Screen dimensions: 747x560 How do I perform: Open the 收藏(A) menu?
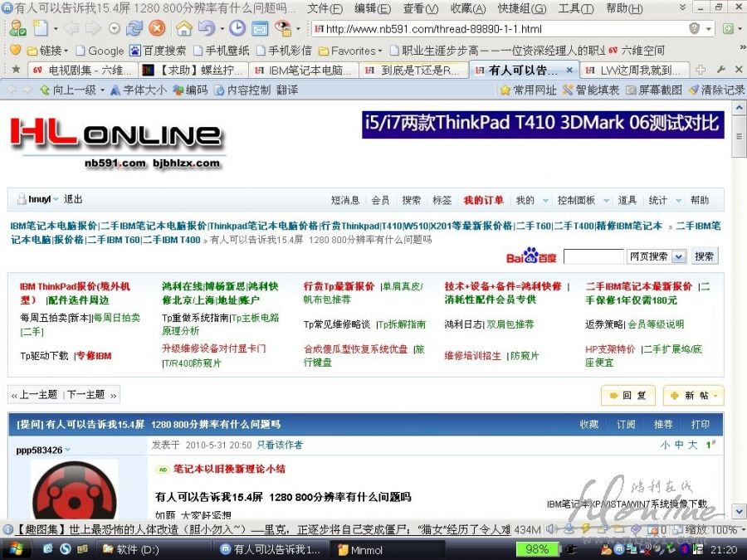[x=468, y=8]
